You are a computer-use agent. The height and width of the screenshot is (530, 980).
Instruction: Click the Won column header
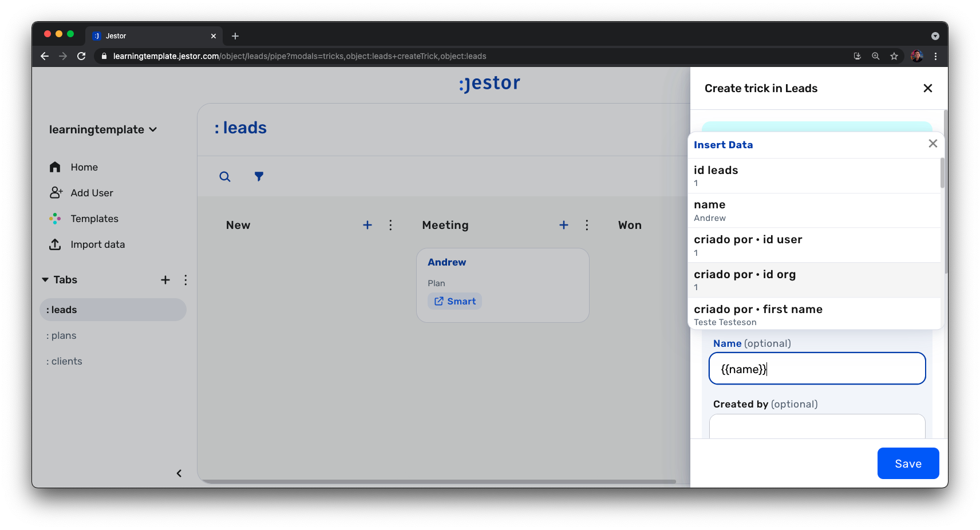[x=630, y=225]
